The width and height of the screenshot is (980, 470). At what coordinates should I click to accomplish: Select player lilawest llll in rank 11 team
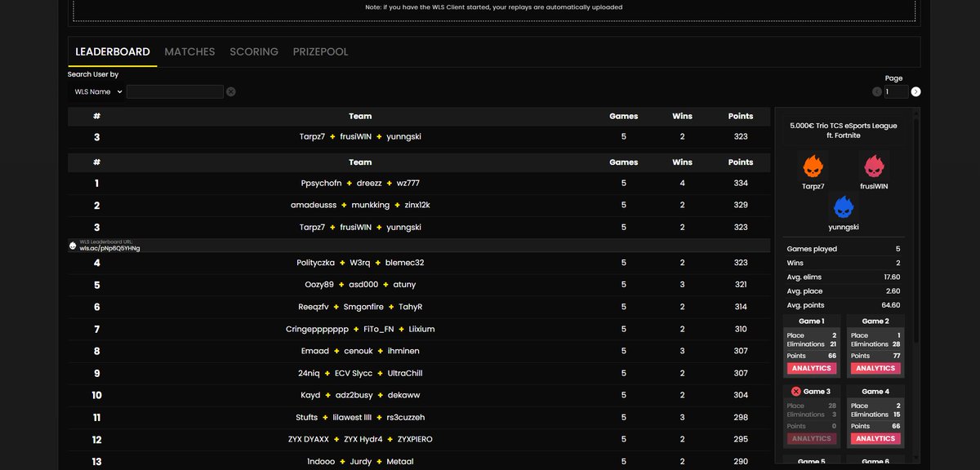pos(352,417)
